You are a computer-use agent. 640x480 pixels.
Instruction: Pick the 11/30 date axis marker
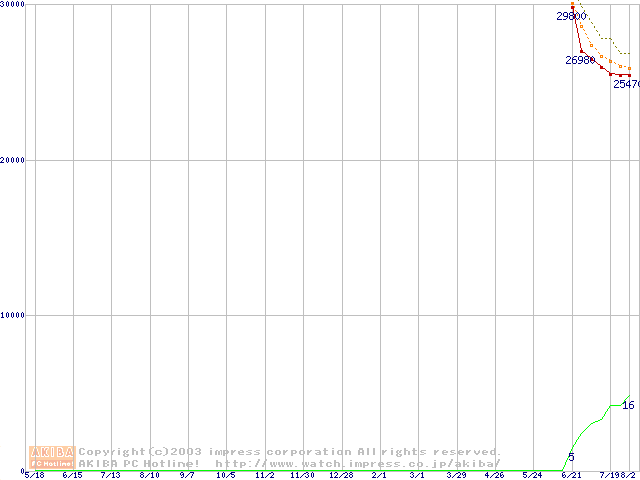tap(302, 475)
